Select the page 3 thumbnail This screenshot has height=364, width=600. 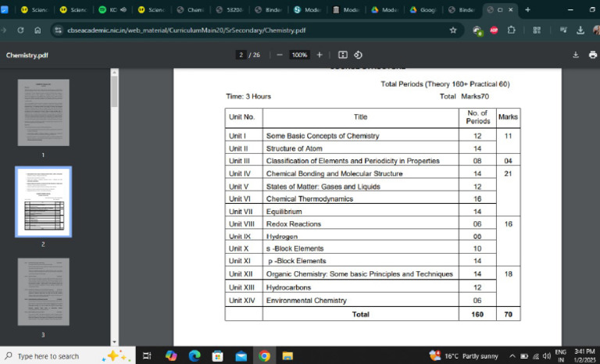click(x=43, y=292)
